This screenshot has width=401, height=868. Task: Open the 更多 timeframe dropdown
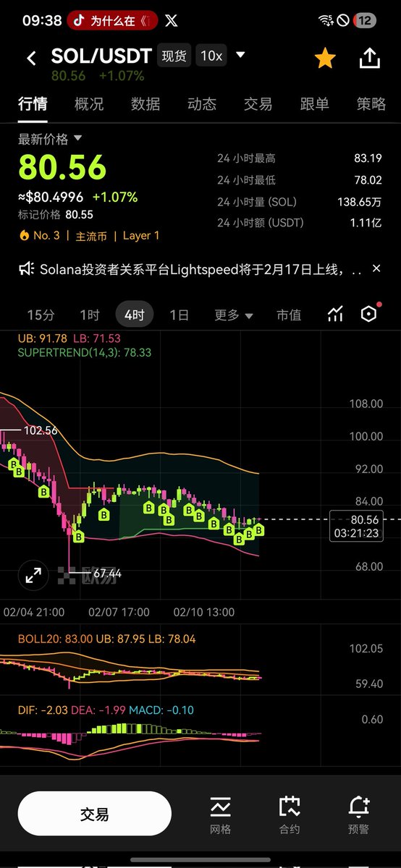pos(234,315)
